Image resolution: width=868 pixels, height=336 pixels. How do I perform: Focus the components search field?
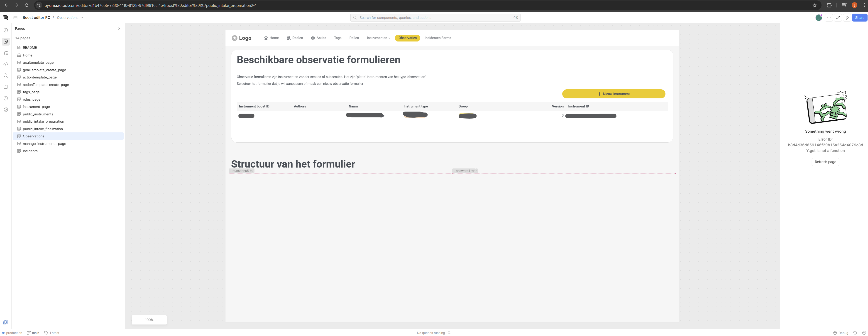point(435,18)
